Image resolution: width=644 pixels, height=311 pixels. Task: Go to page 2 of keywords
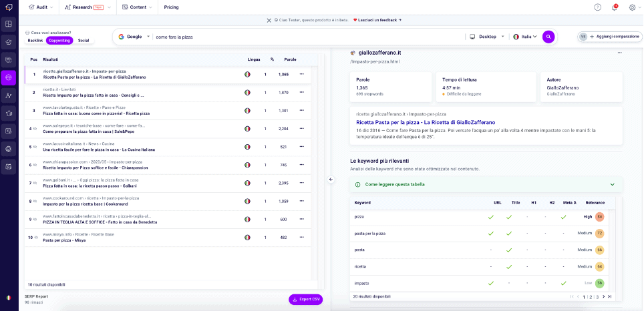(591, 296)
